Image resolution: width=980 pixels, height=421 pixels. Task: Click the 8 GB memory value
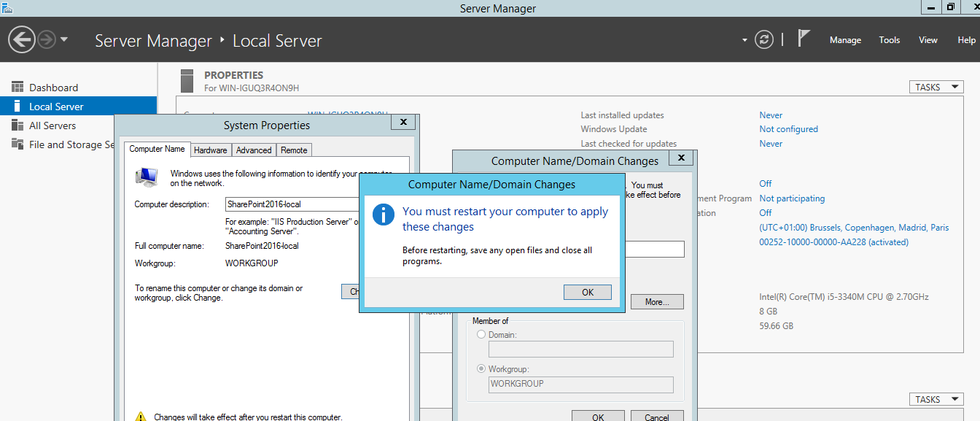click(767, 312)
